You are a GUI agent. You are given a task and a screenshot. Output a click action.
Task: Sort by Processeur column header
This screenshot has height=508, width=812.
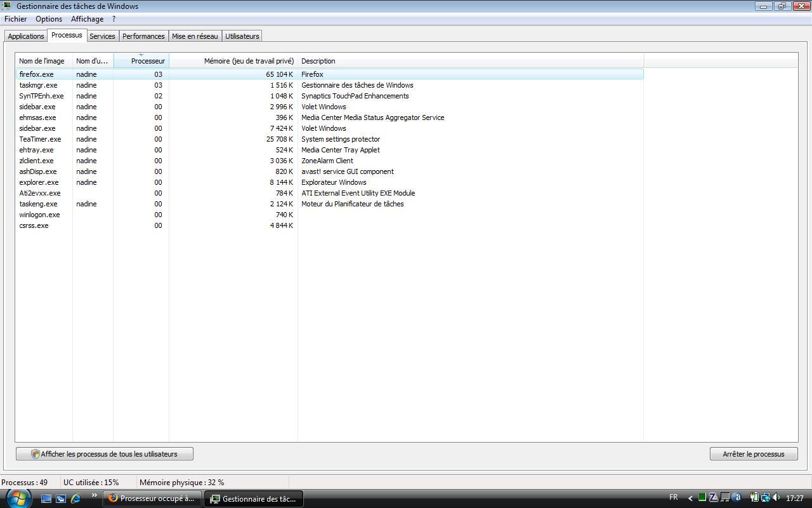141,61
